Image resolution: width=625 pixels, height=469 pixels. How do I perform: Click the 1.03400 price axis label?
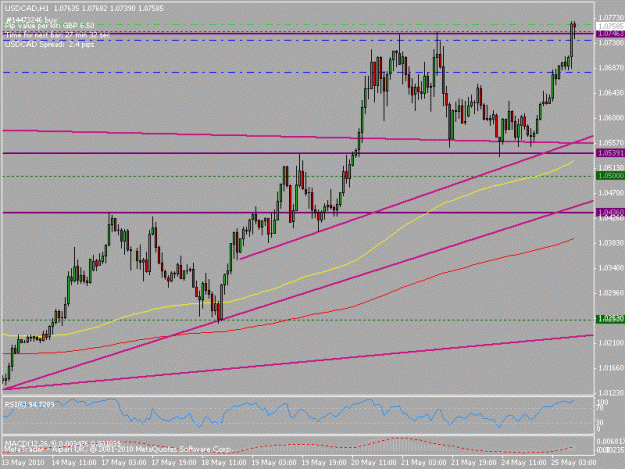609,268
